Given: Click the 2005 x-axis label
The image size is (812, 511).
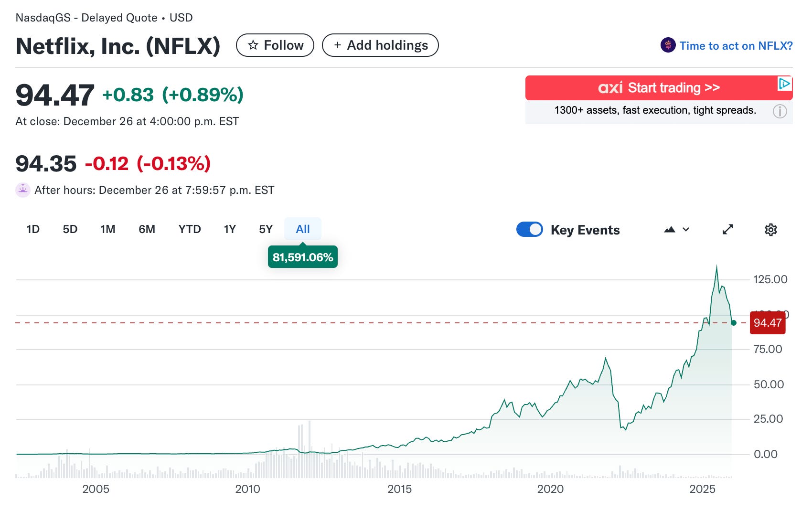Looking at the screenshot, I should (96, 489).
